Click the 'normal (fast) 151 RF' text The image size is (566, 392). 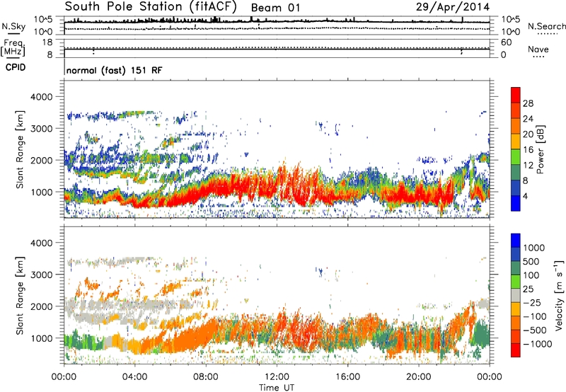115,70
